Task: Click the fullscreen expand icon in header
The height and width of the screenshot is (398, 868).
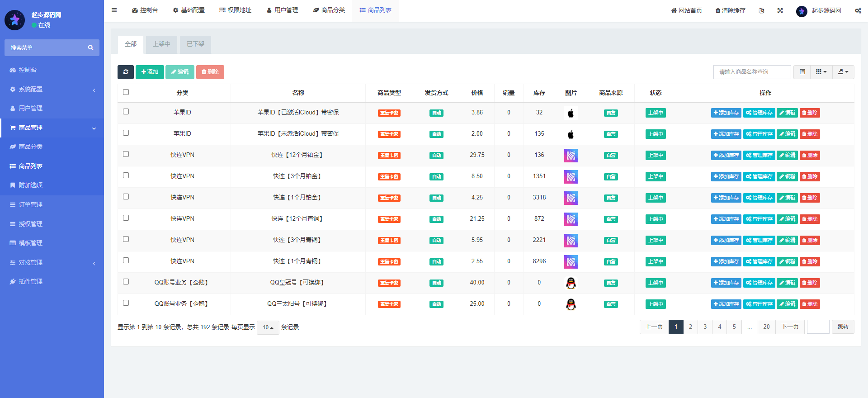Action: click(x=780, y=10)
